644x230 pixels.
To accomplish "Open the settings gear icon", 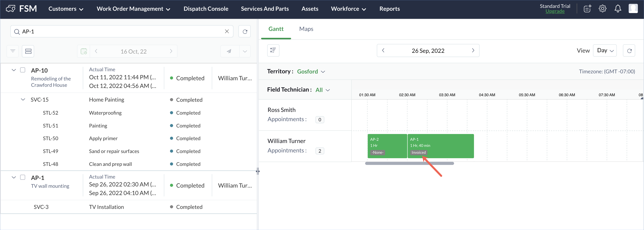I will 602,9.
